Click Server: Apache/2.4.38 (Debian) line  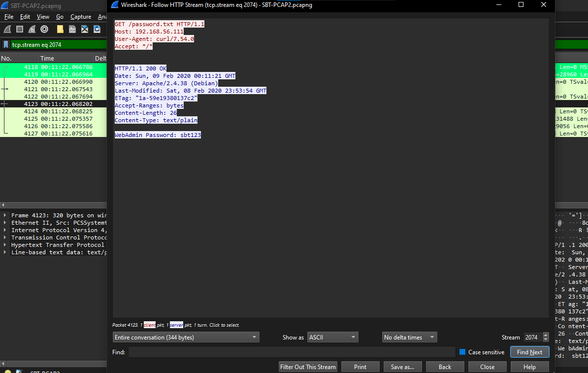click(166, 83)
